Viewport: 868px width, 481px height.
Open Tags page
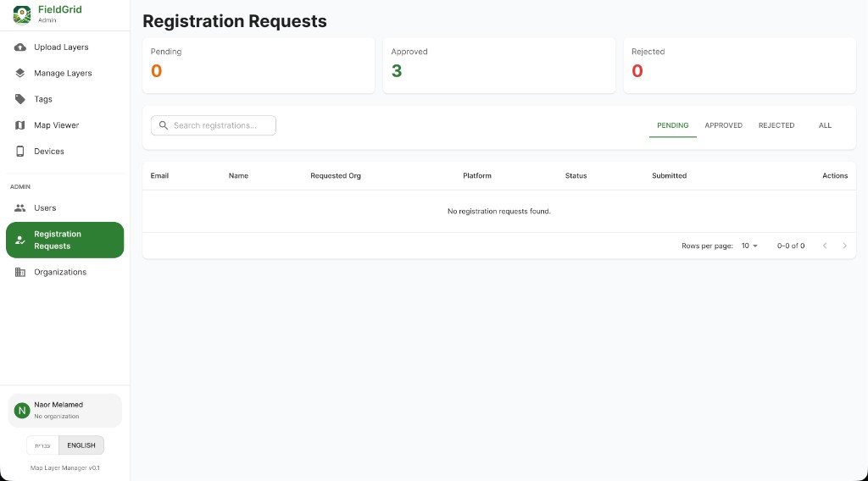pyautogui.click(x=64, y=99)
